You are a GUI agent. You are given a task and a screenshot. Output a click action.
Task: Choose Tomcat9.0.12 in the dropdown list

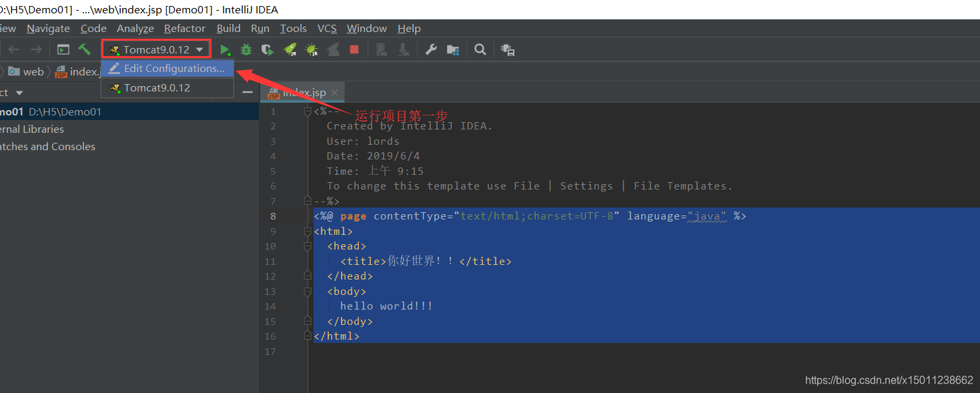(x=167, y=87)
